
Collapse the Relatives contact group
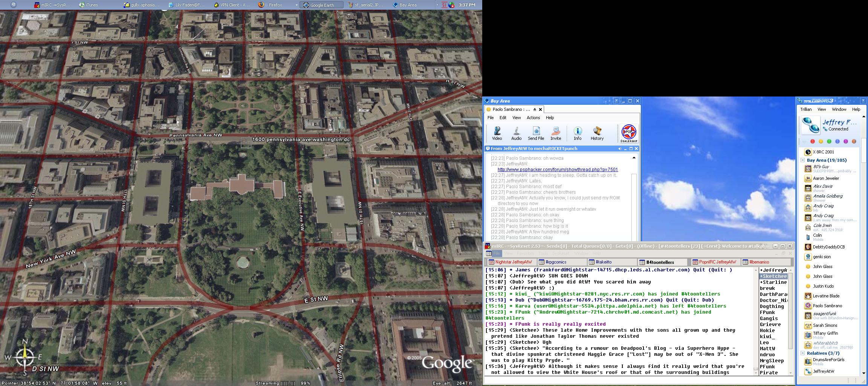(803, 353)
